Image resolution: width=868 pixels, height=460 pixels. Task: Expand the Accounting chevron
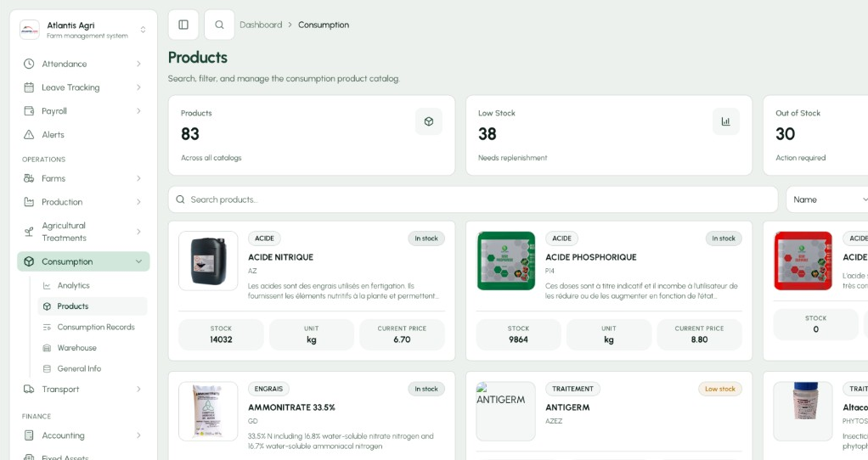click(x=138, y=435)
